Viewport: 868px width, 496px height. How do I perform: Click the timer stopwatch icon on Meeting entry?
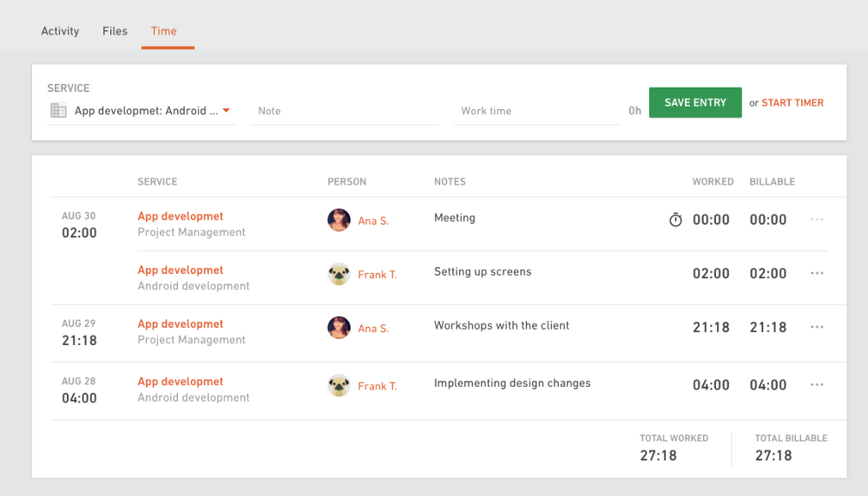coord(675,219)
